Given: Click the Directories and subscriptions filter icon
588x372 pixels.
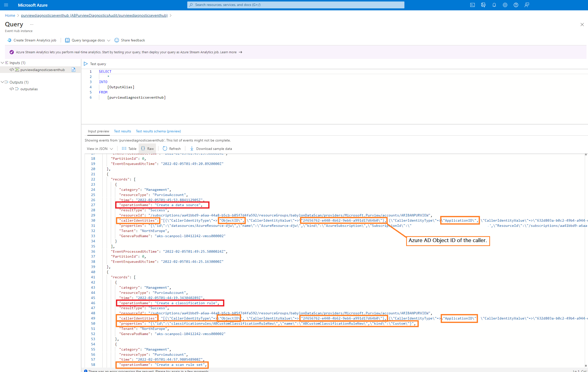Looking at the screenshot, I should (483, 5).
